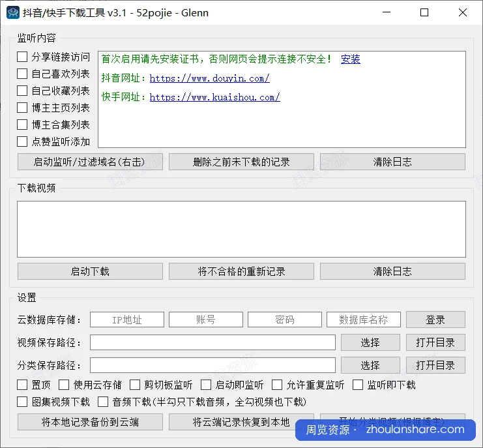Choose folder for 视频保存路径
Screen dimensions: 483x448
point(370,342)
